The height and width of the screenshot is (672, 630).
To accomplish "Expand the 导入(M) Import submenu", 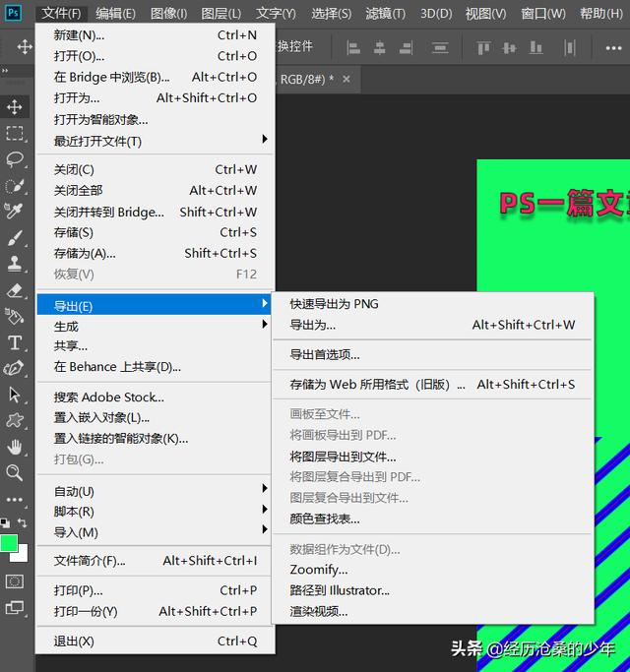I will [x=156, y=532].
